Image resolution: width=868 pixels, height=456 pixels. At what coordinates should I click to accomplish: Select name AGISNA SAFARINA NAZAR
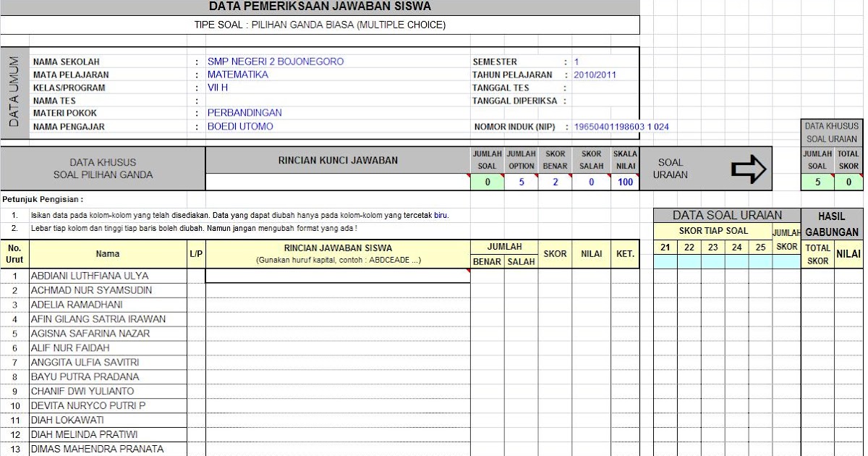tap(90, 334)
